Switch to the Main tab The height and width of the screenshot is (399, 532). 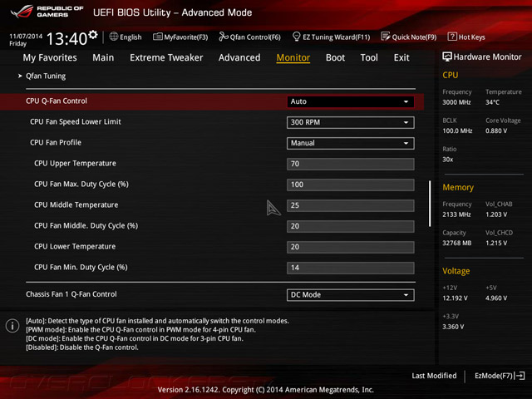pos(103,57)
